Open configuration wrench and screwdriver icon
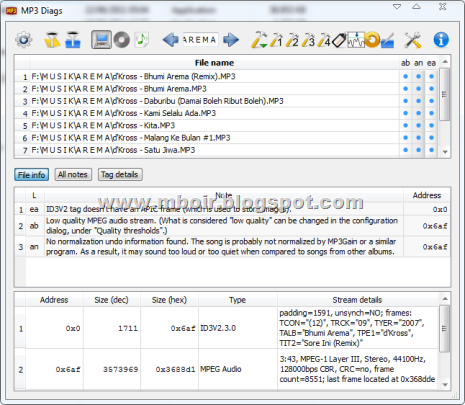The image size is (465, 405). pyautogui.click(x=413, y=40)
